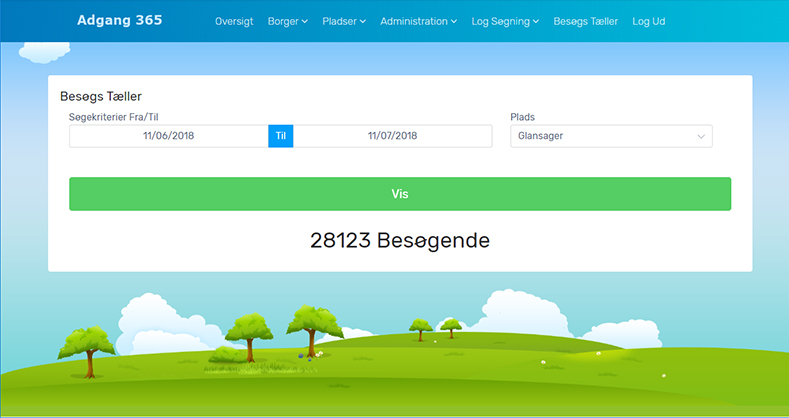Click the blue Til button

click(x=280, y=136)
